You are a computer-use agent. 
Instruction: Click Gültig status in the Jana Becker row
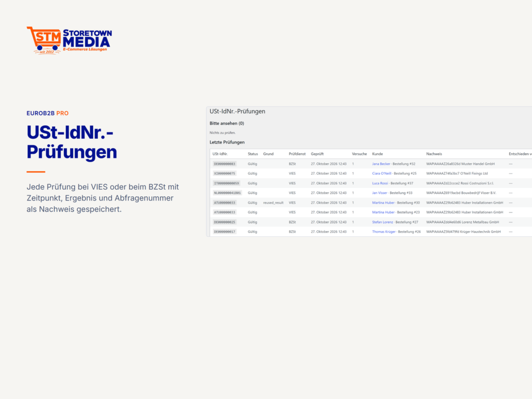(252, 164)
